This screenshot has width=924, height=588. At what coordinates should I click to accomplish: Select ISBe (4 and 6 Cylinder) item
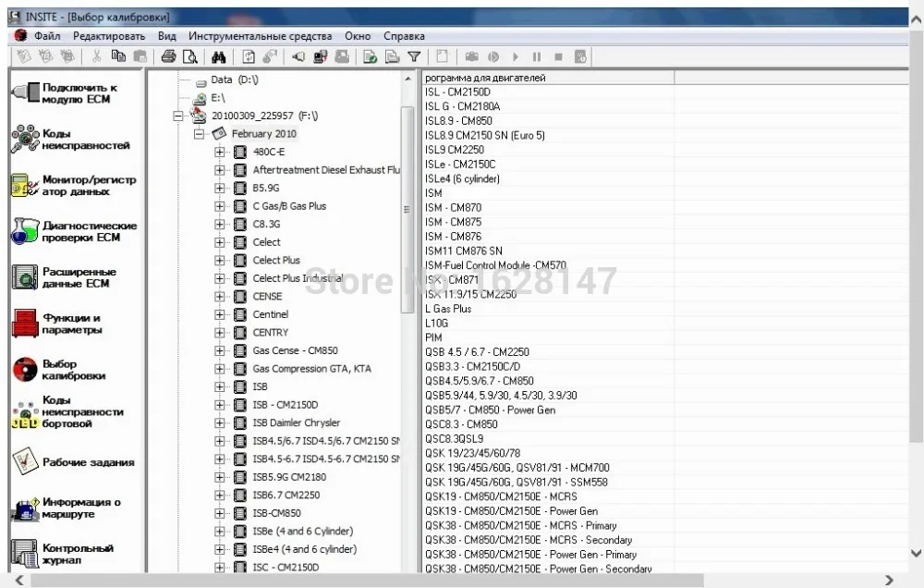[303, 531]
